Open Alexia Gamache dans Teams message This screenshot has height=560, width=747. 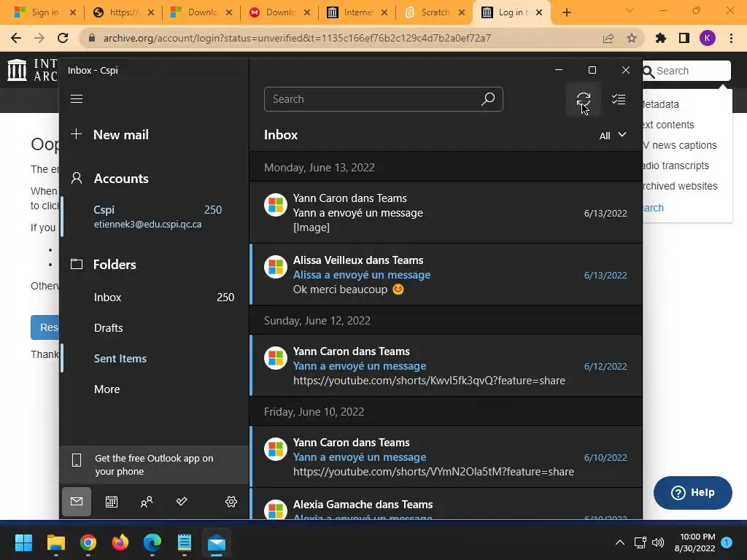click(x=446, y=504)
